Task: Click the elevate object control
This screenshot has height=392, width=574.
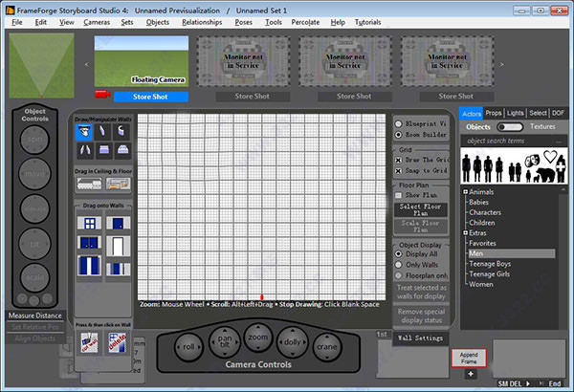Action: pyautogui.click(x=34, y=208)
